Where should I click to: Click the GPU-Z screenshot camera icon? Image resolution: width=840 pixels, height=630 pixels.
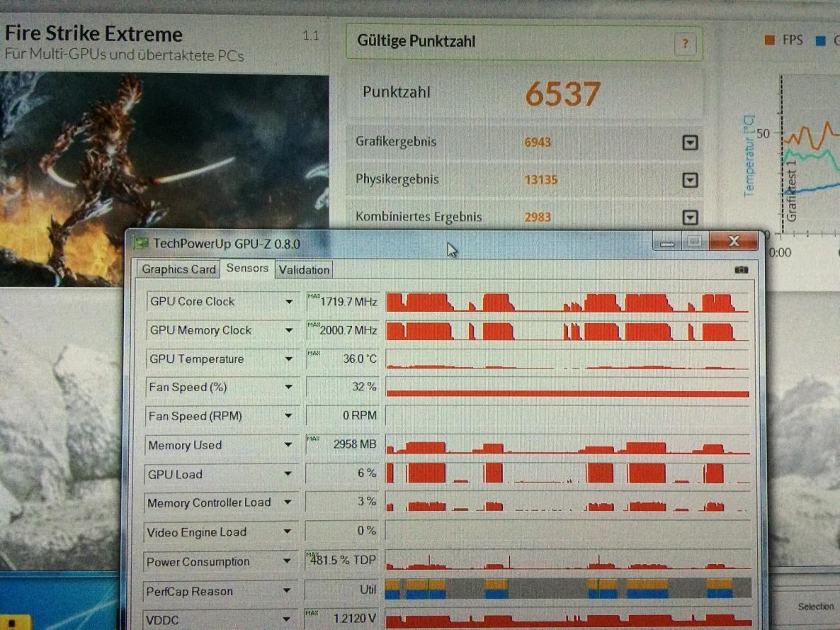[x=741, y=270]
